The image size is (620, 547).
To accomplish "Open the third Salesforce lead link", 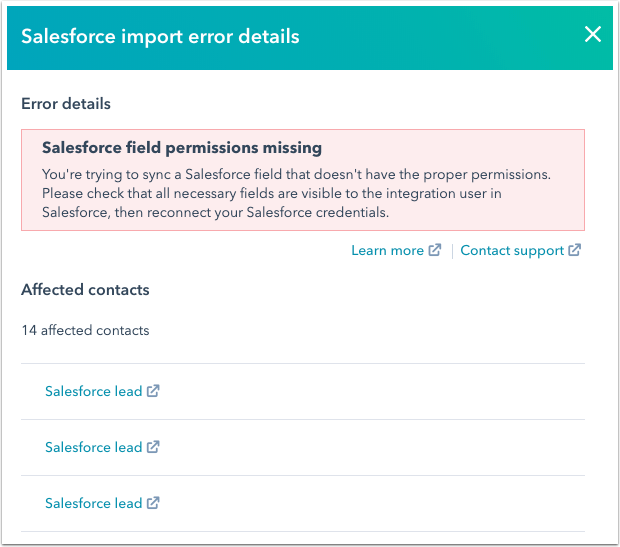I will [93, 504].
